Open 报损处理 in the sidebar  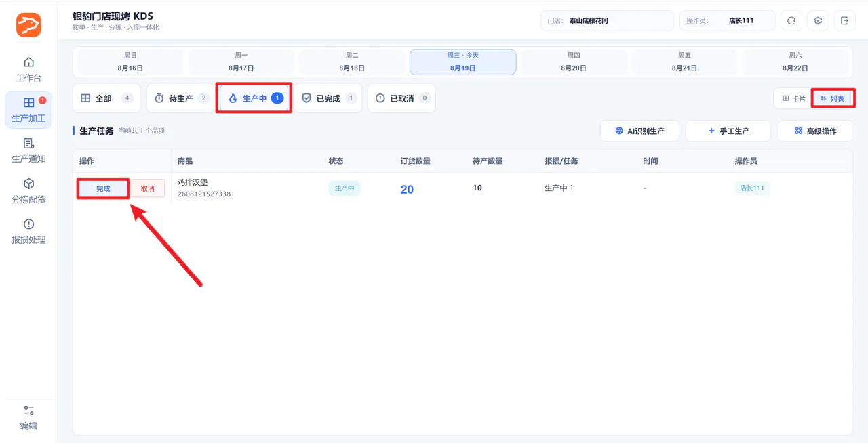[28, 232]
